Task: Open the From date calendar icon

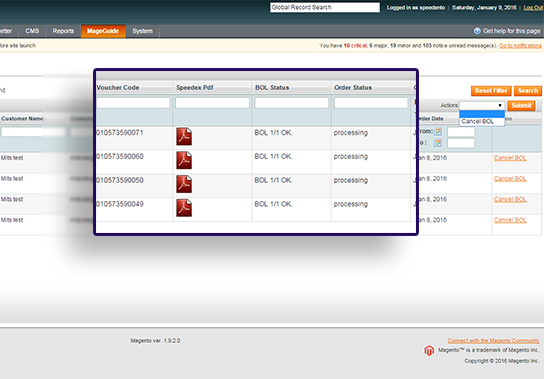Action: tap(438, 132)
